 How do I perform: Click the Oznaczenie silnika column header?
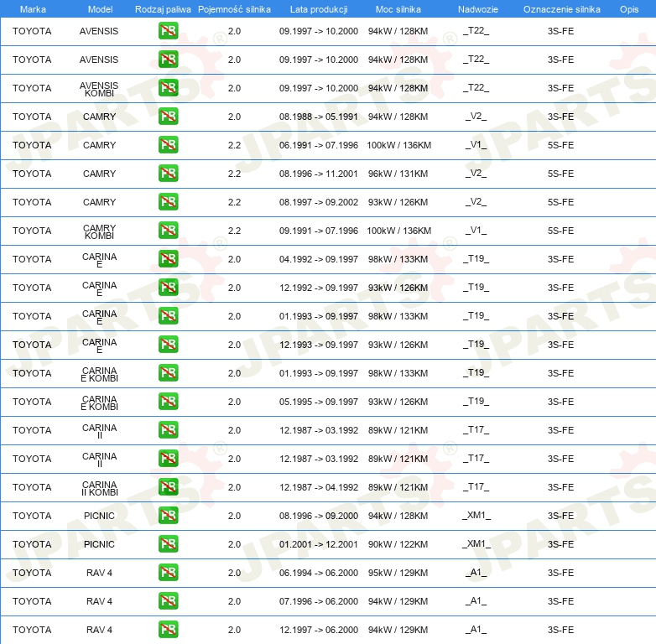pos(562,9)
